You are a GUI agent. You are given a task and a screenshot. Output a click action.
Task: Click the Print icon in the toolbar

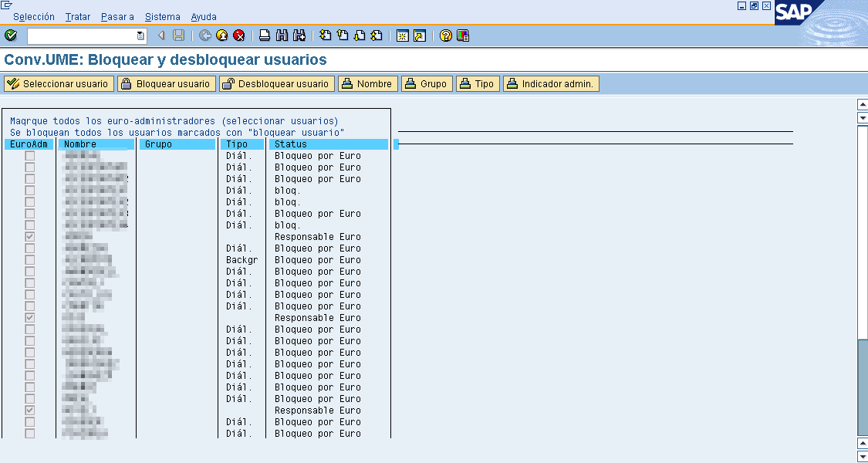coord(265,35)
